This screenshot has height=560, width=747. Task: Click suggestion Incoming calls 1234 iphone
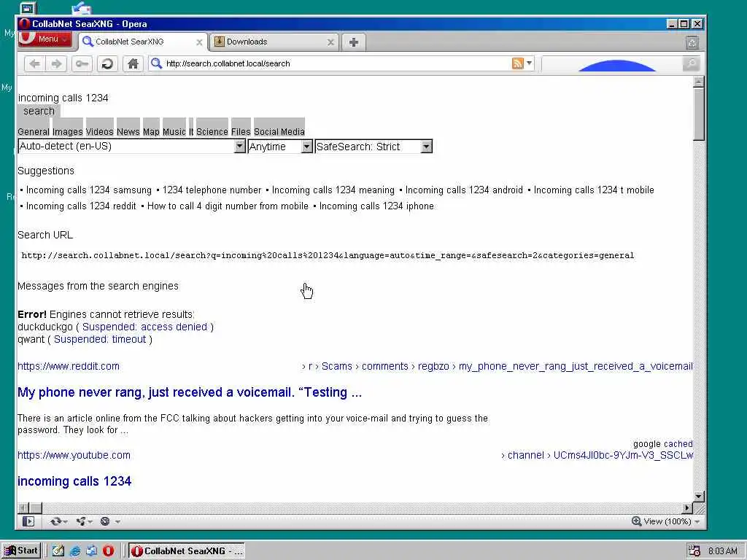click(376, 206)
